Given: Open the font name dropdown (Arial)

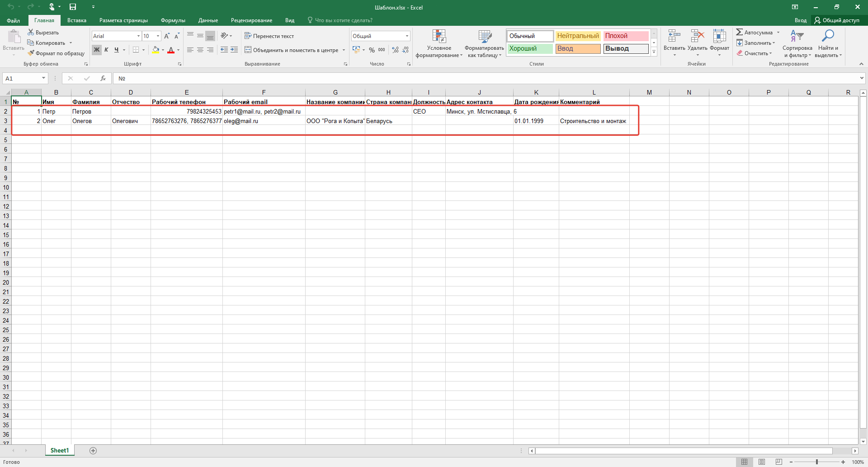Looking at the screenshot, I should pos(138,36).
